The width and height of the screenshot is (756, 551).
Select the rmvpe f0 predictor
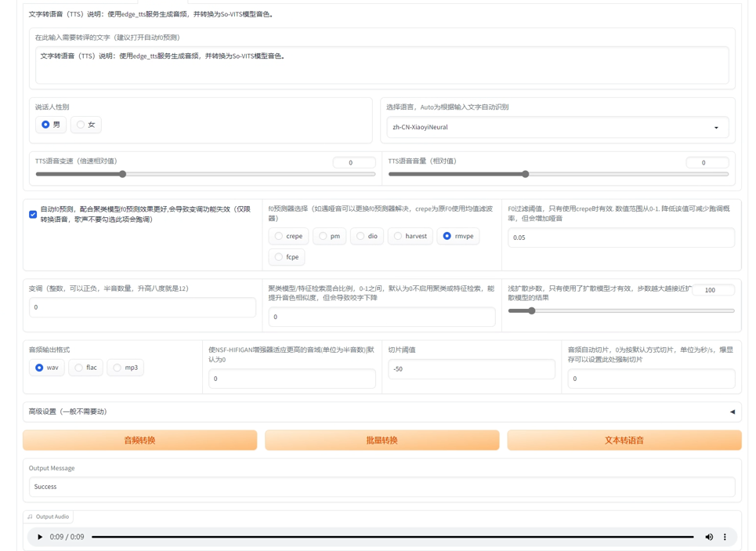click(x=458, y=236)
